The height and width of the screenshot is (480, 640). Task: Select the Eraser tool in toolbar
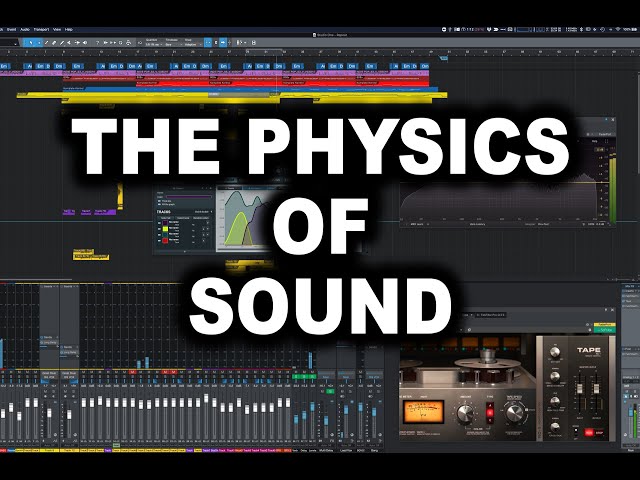(x=54, y=42)
